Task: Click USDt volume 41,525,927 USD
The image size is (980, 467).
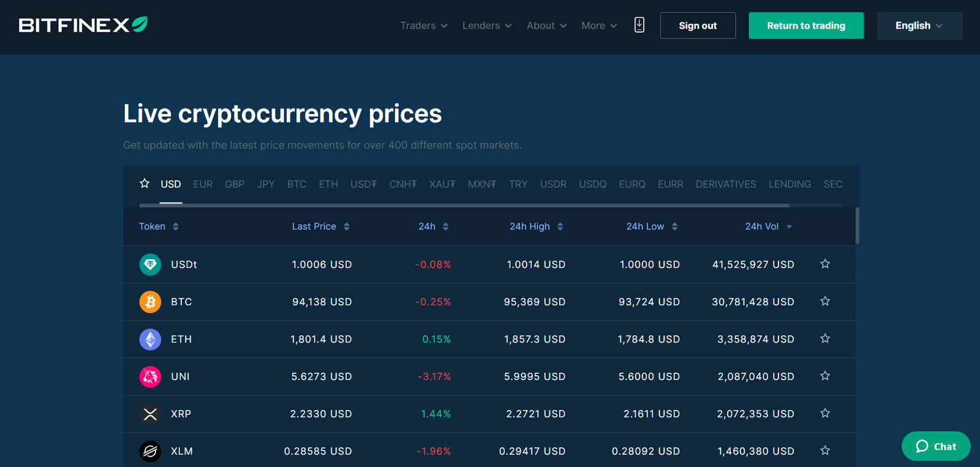Action: [753, 264]
